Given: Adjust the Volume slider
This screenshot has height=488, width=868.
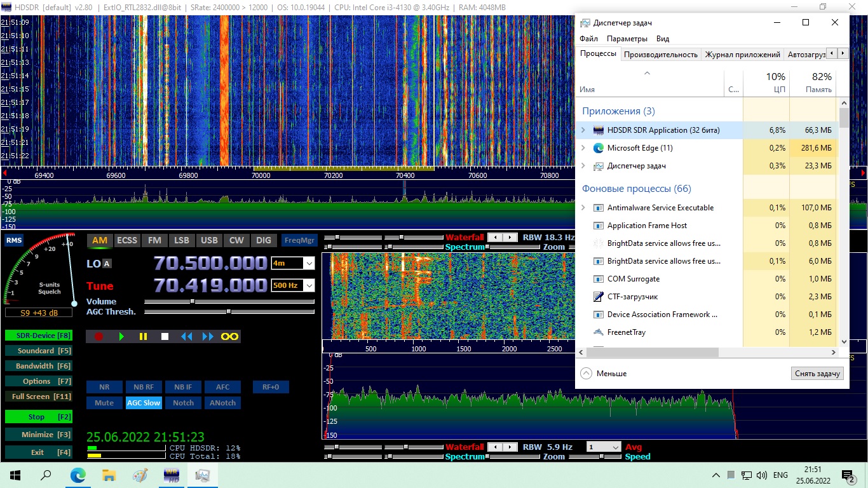Looking at the screenshot, I should coord(193,302).
